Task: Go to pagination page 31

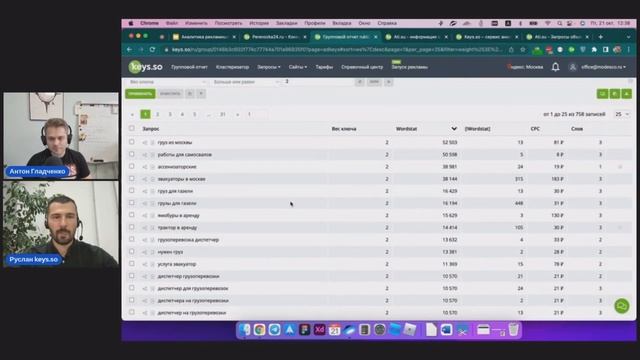Action: 222,114
